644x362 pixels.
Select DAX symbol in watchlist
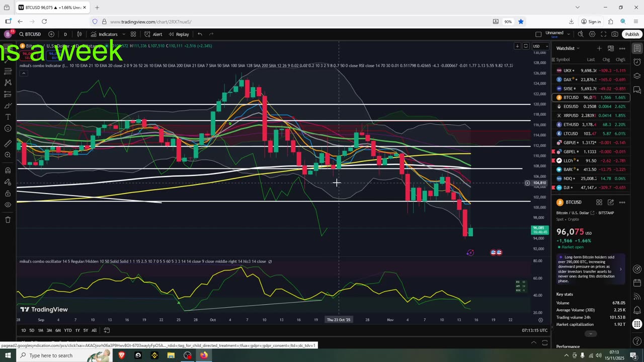591,79
